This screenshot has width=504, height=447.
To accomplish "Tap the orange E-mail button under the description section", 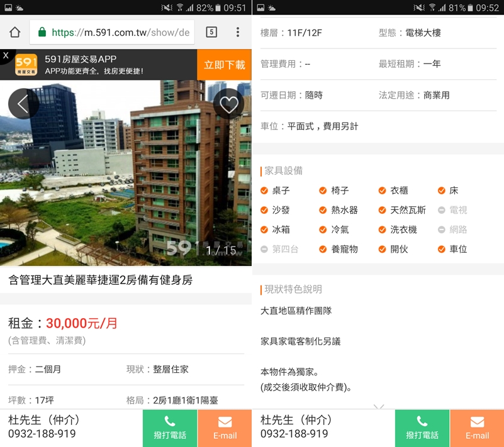I will coord(477,428).
